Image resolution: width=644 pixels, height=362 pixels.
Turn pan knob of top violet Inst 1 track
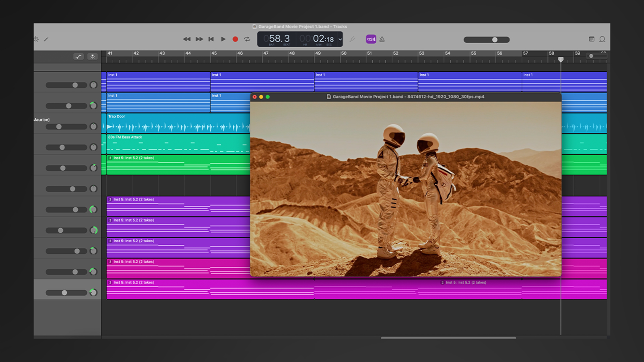click(x=93, y=85)
